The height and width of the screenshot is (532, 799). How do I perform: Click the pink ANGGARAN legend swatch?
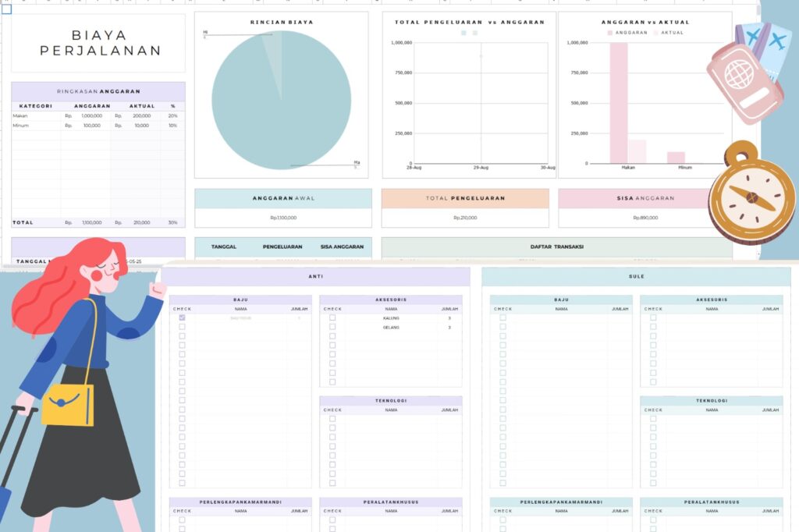click(609, 33)
